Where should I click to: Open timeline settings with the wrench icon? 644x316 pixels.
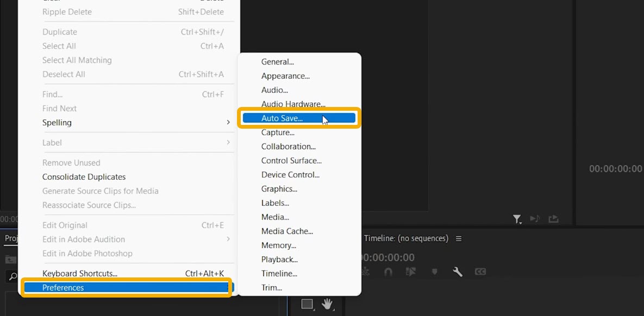(x=458, y=271)
